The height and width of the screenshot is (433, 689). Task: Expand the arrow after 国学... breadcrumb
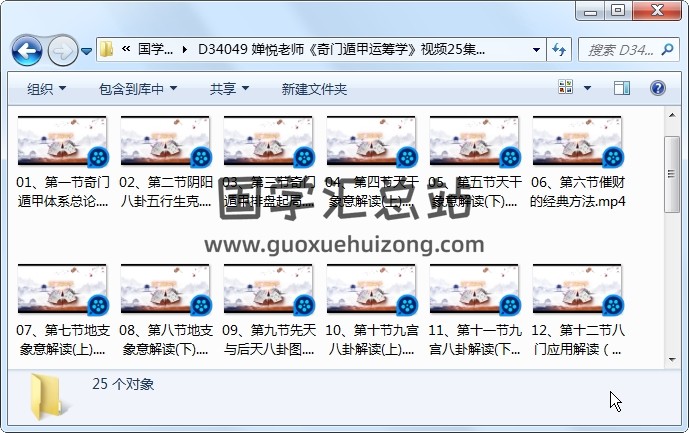185,49
